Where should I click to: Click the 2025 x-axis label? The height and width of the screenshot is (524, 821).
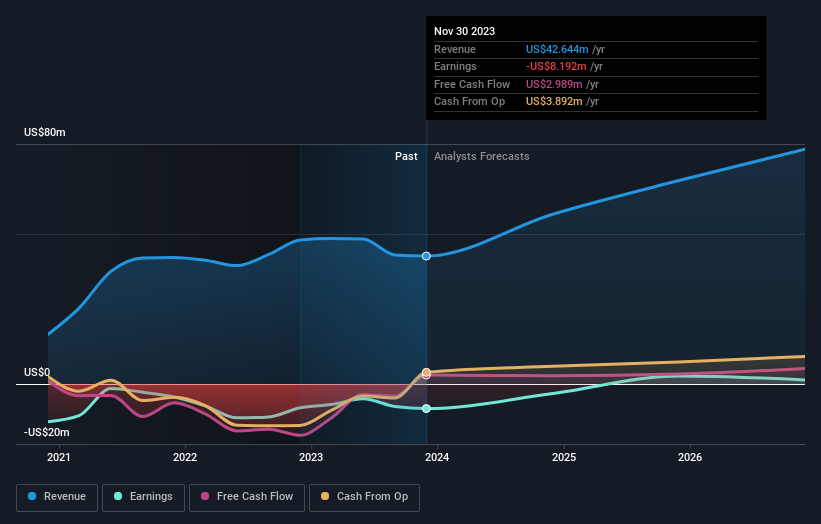pyautogui.click(x=564, y=458)
